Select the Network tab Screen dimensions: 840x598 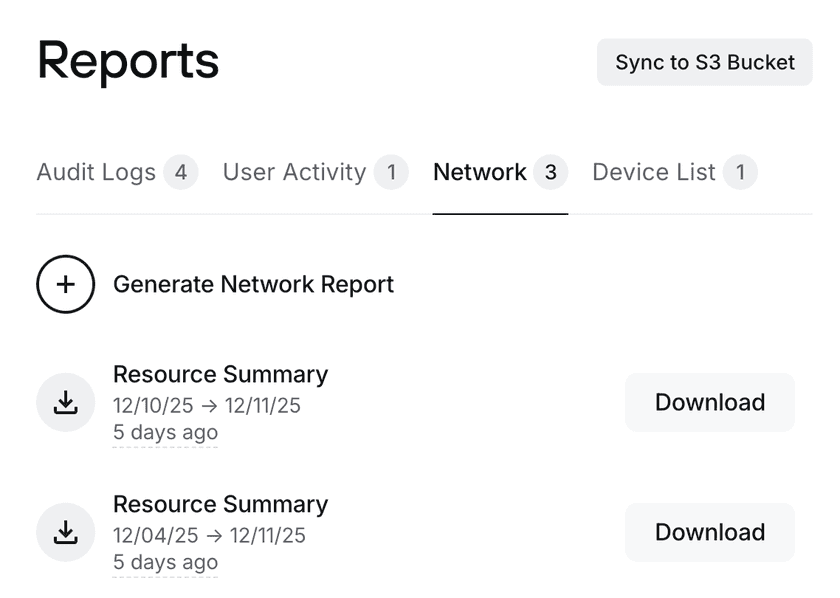[480, 172]
